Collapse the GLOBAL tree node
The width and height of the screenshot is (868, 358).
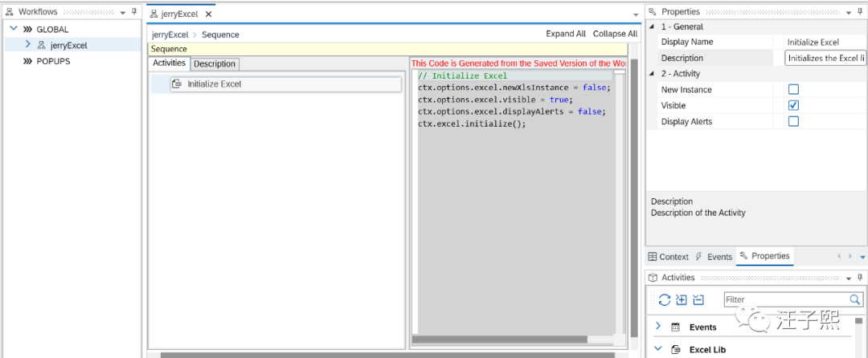tap(14, 29)
